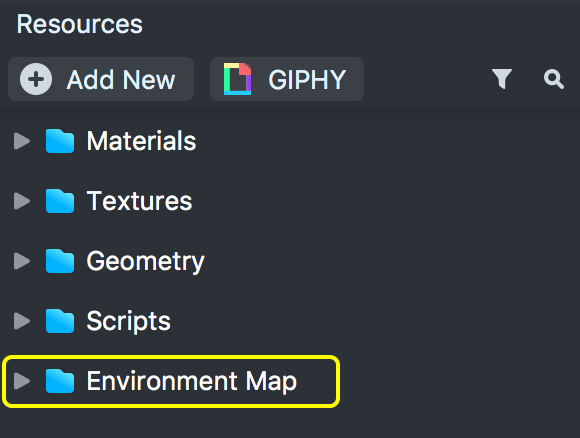
Task: Click the Materials folder icon
Action: [x=60, y=141]
